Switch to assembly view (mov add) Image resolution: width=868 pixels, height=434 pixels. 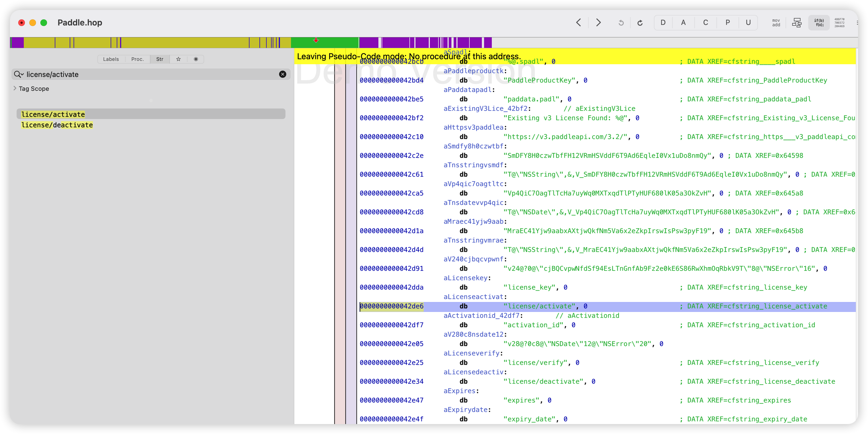point(776,23)
